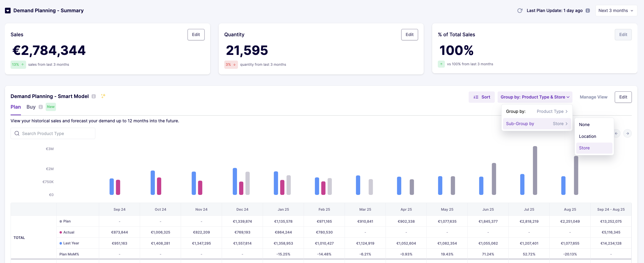Choose Location sub-group option
The width and height of the screenshot is (644, 263).
click(587, 136)
